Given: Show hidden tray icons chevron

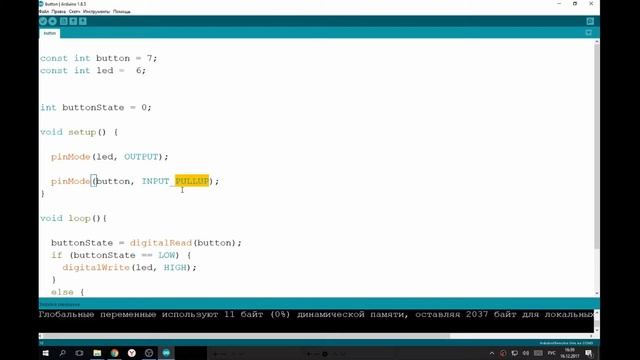Looking at the screenshot, I should pyautogui.click(x=492, y=353).
